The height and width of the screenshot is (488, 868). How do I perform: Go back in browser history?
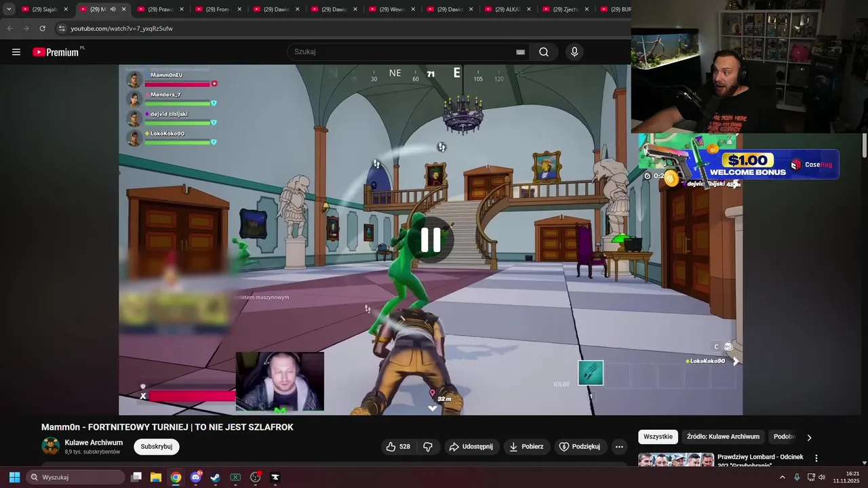click(x=9, y=28)
